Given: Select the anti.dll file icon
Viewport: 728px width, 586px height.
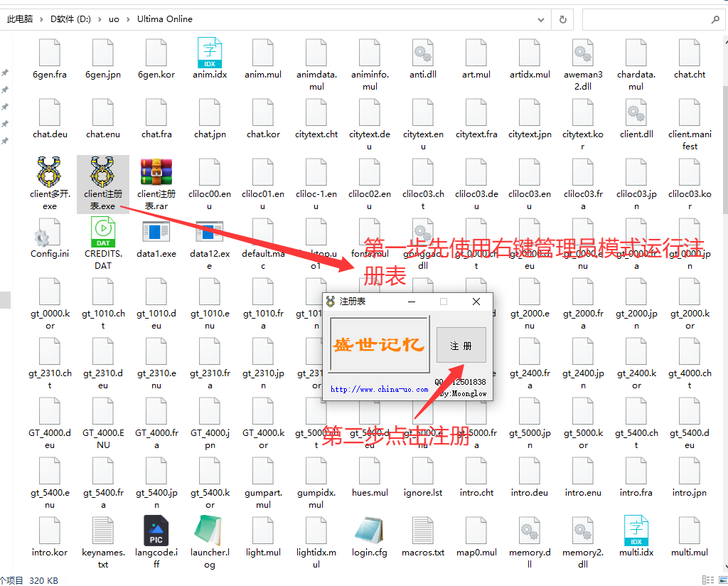Looking at the screenshot, I should (x=423, y=53).
